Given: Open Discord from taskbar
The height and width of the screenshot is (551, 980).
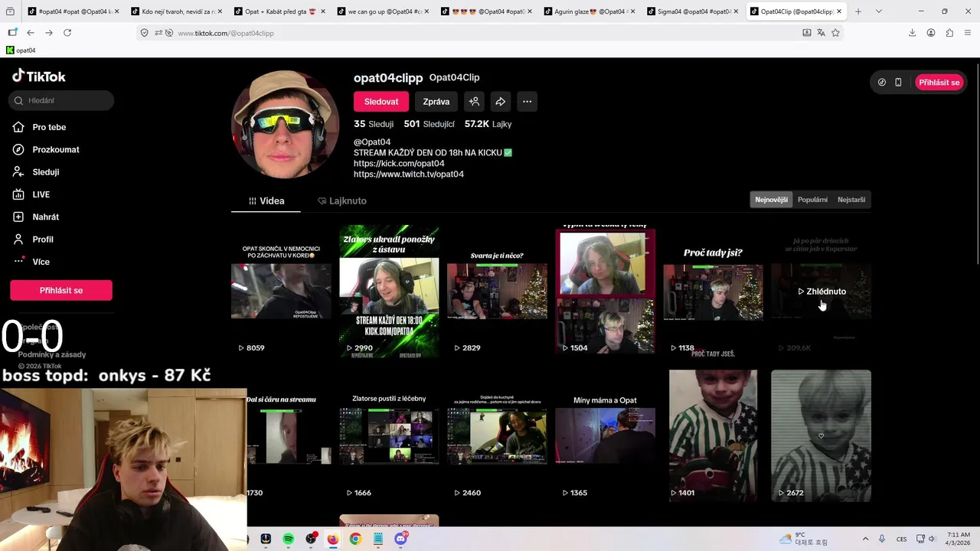Looking at the screenshot, I should [400, 539].
